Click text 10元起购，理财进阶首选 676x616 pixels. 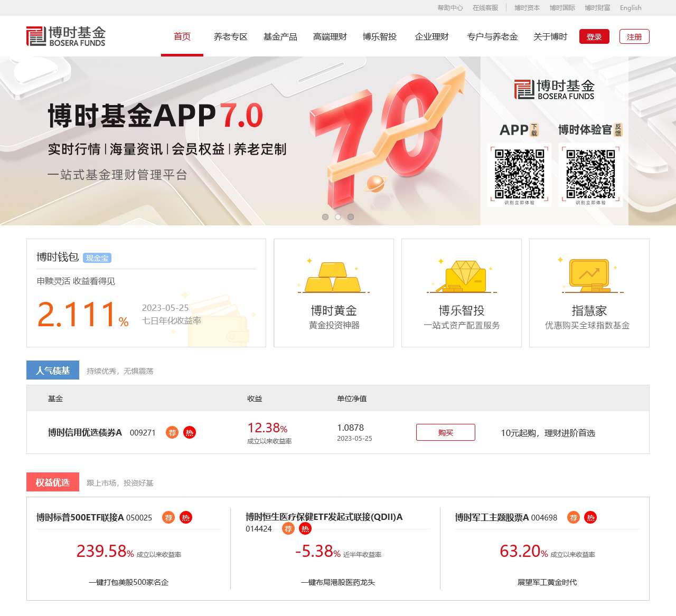tap(548, 433)
